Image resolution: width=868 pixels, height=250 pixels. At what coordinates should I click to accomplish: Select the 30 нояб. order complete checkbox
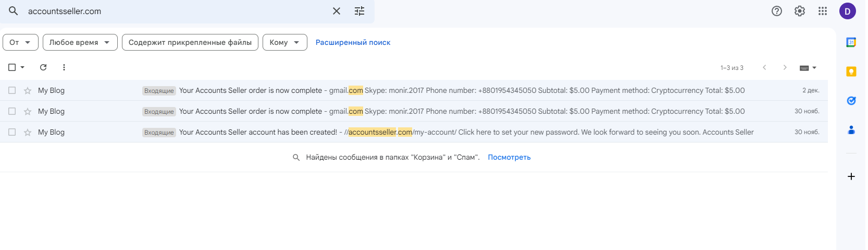click(12, 111)
